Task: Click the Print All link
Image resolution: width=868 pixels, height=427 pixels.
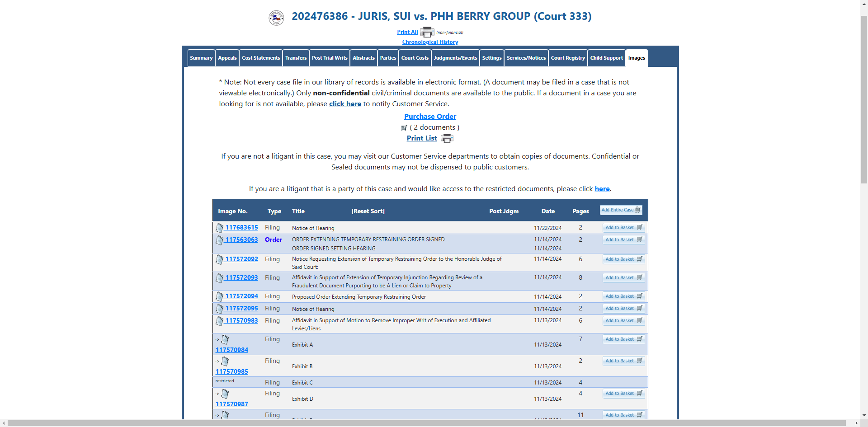Action: (x=407, y=32)
